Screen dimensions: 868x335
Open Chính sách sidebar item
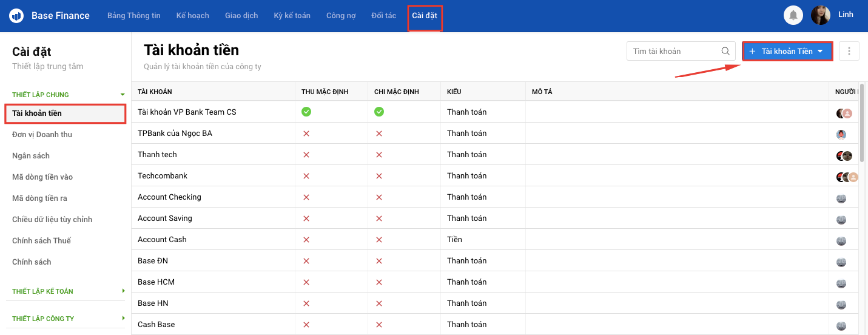pyautogui.click(x=32, y=262)
